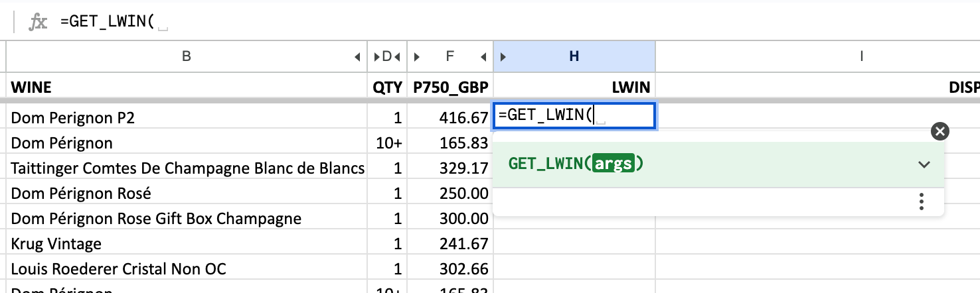Select the WINE header cell

click(x=187, y=88)
